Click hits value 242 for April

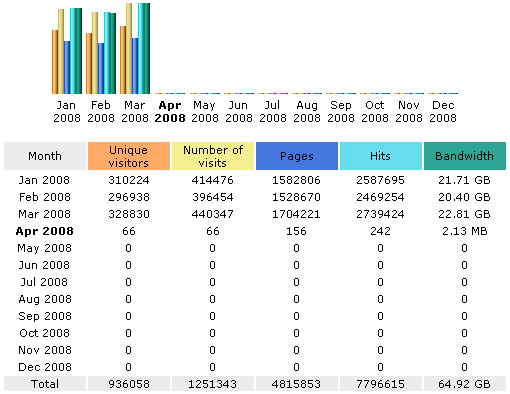click(x=380, y=231)
